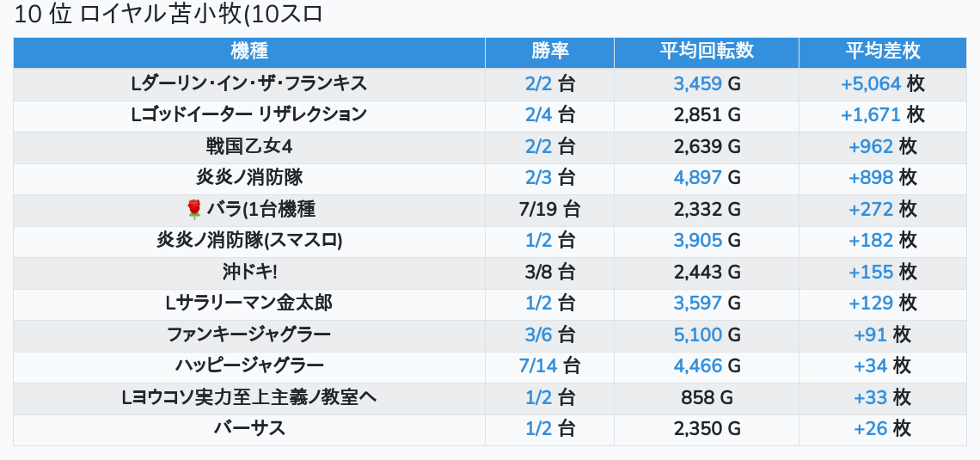Click the 5,100 average spins value
The image size is (980, 460).
click(697, 334)
